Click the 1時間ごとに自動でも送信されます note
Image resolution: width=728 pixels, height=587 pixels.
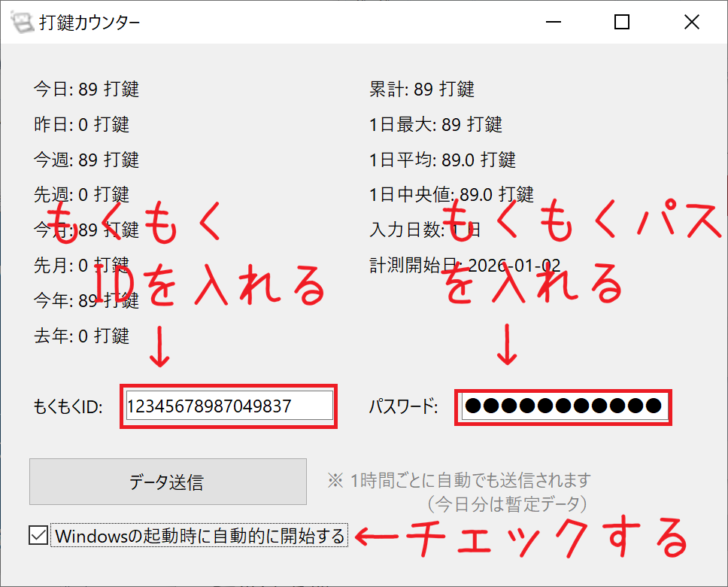click(x=459, y=480)
